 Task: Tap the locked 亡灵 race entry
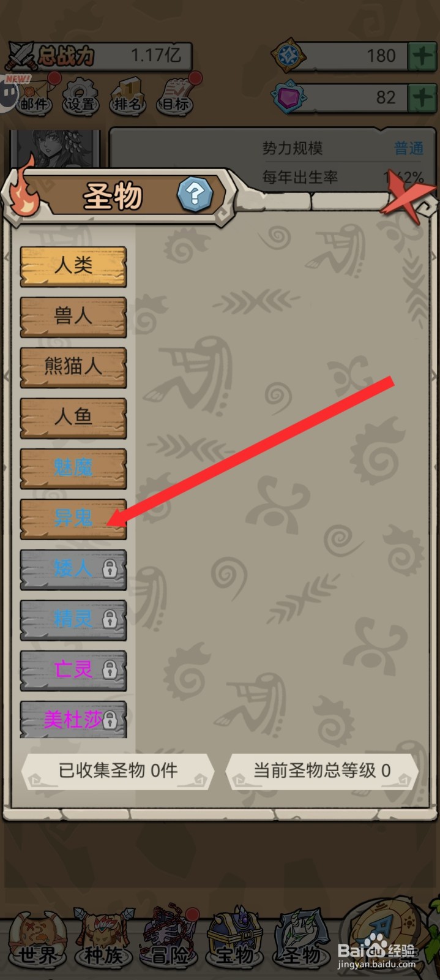[73, 670]
